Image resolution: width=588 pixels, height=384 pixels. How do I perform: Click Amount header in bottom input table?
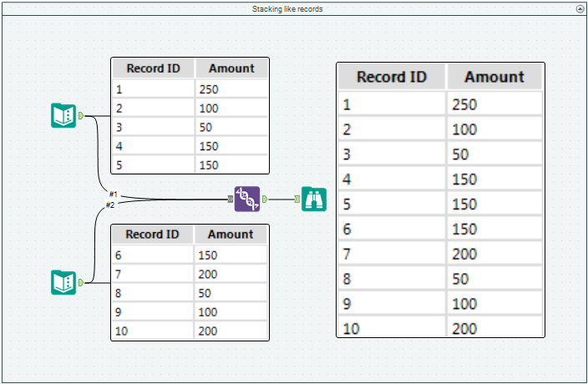pos(231,235)
